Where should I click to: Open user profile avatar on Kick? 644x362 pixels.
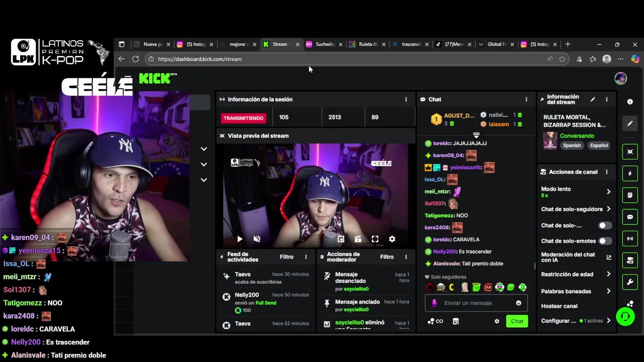point(620,78)
